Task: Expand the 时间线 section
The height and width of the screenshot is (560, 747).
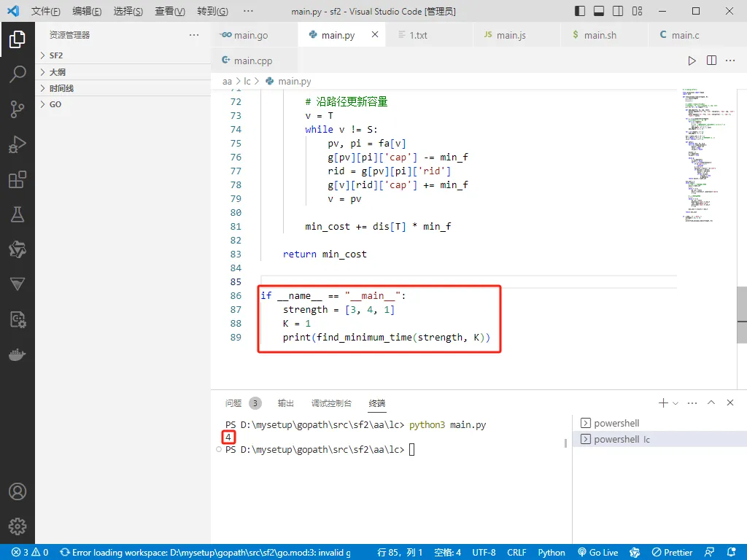Action: [x=123, y=88]
